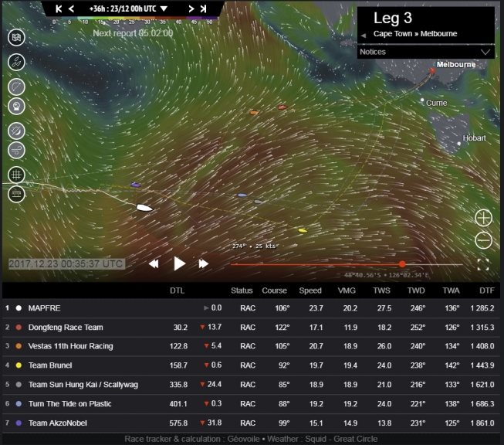Screen dimensions: 504x445
Task: Click the Hobart waypoint dot
Action: (458, 144)
